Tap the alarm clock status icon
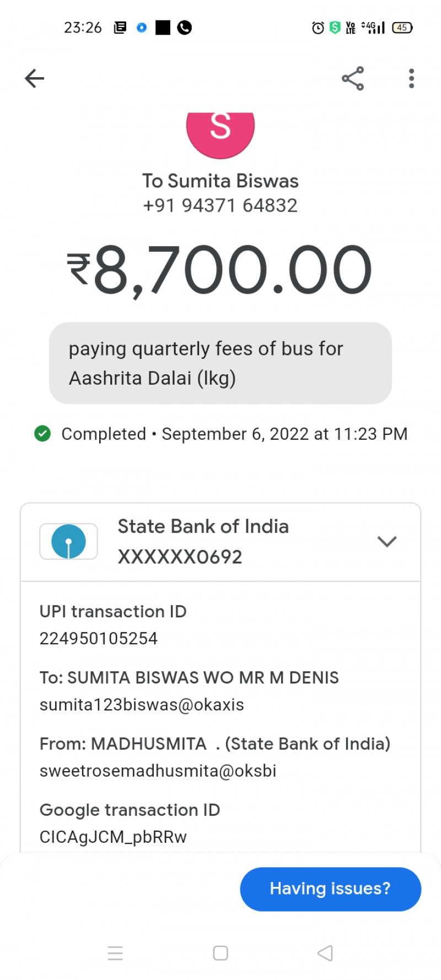This screenshot has width=441, height=980. click(318, 28)
